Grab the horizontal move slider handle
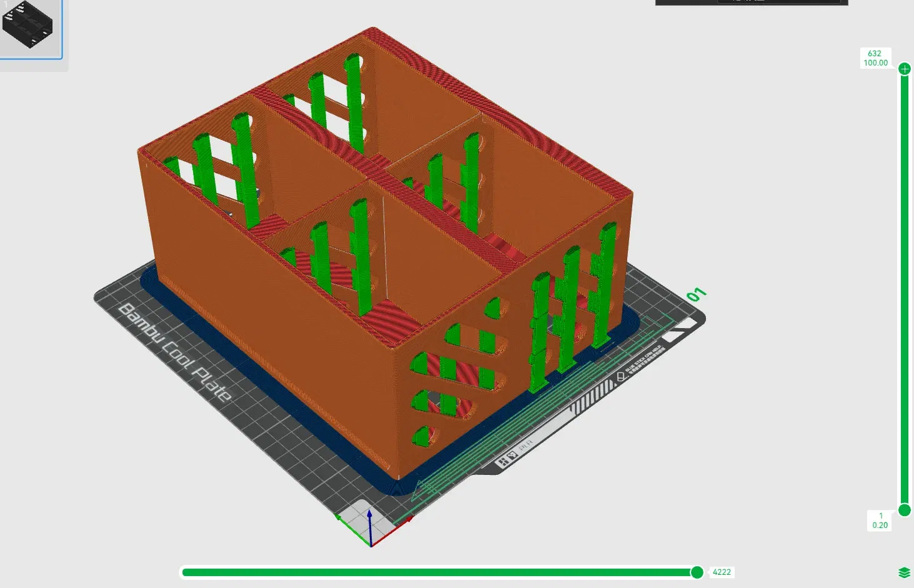This screenshot has width=914, height=588. click(x=697, y=572)
